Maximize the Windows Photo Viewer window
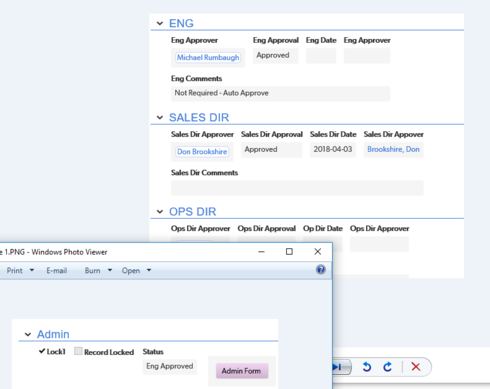 pyautogui.click(x=289, y=252)
